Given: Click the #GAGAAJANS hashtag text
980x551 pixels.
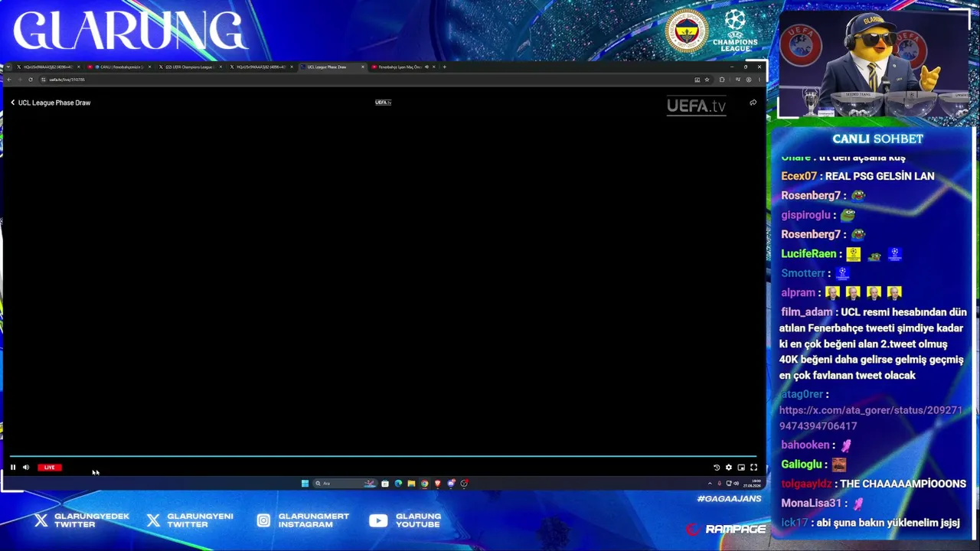Looking at the screenshot, I should tap(729, 499).
